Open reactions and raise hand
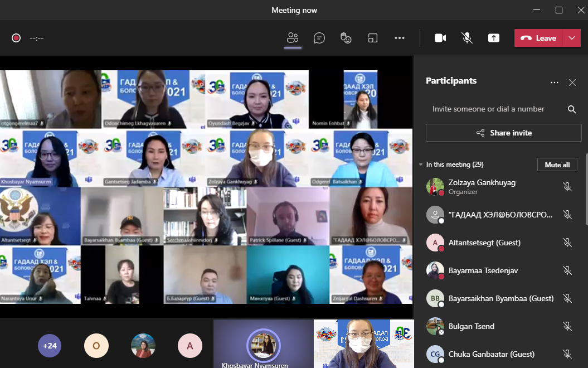The width and height of the screenshot is (588, 368). tap(346, 38)
